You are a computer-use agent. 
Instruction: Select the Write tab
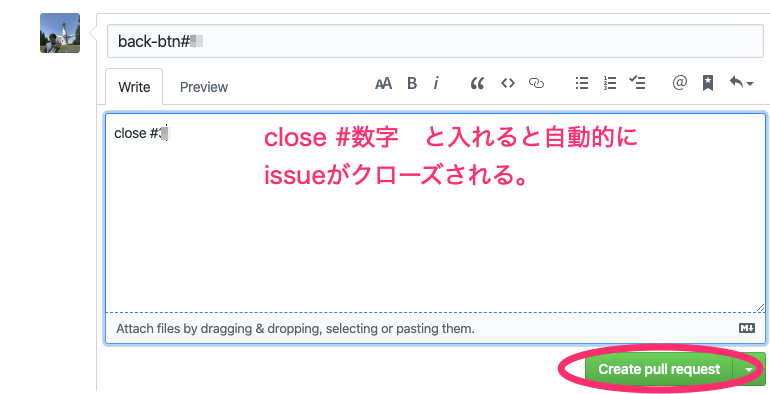click(x=134, y=87)
